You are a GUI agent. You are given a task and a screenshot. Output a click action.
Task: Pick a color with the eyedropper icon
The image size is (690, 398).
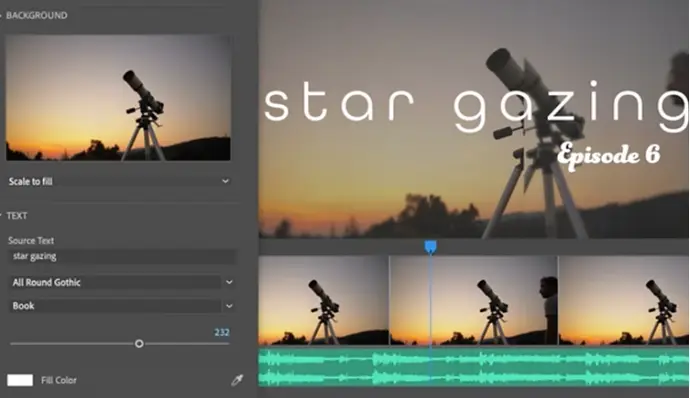coord(237,380)
